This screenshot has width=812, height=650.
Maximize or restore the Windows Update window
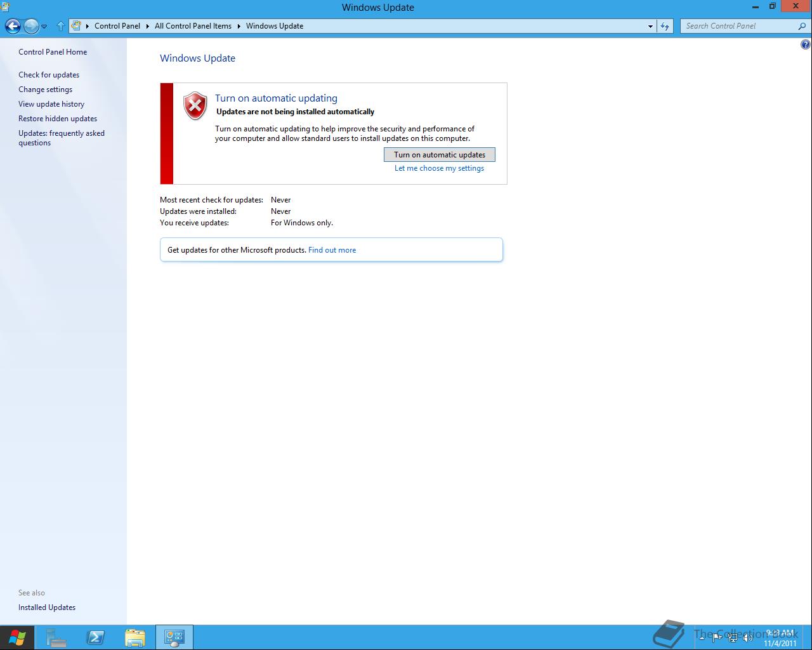tap(772, 7)
